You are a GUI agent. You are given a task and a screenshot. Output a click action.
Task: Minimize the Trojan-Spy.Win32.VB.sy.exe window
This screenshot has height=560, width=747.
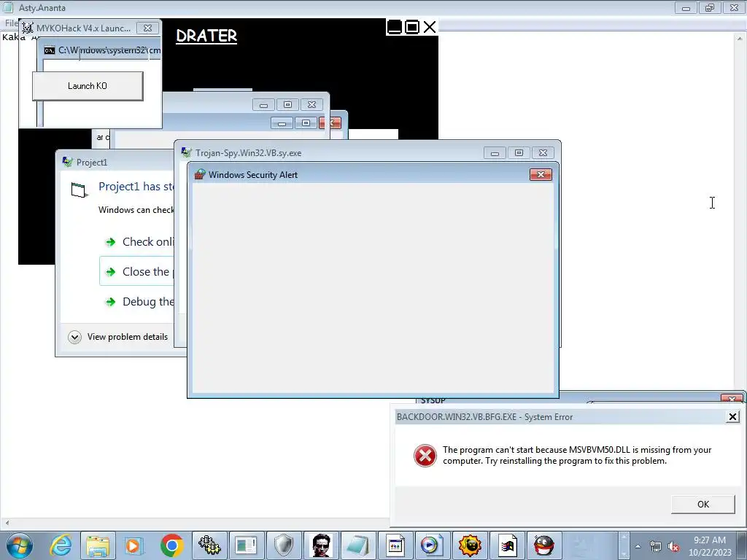coord(495,153)
